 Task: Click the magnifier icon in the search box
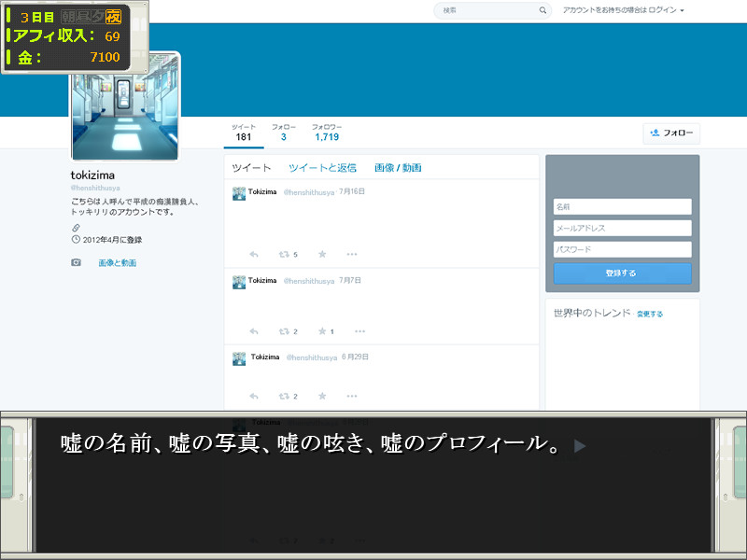(543, 10)
